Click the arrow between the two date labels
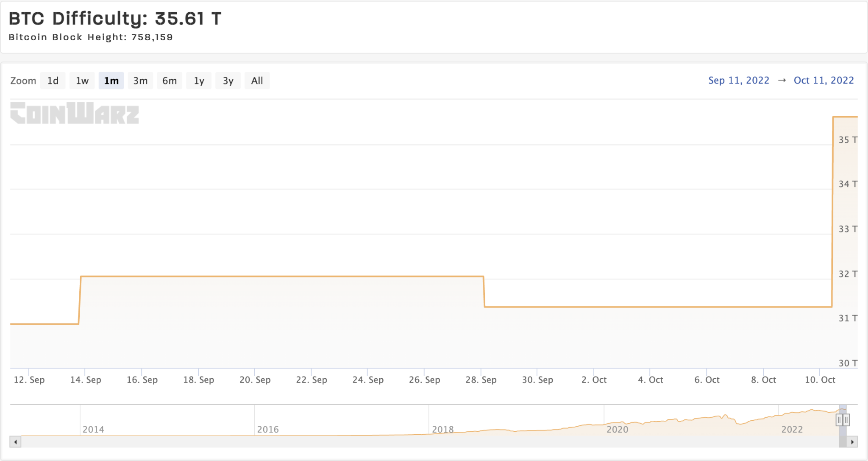Screen dimensions: 868x461 (x=782, y=80)
